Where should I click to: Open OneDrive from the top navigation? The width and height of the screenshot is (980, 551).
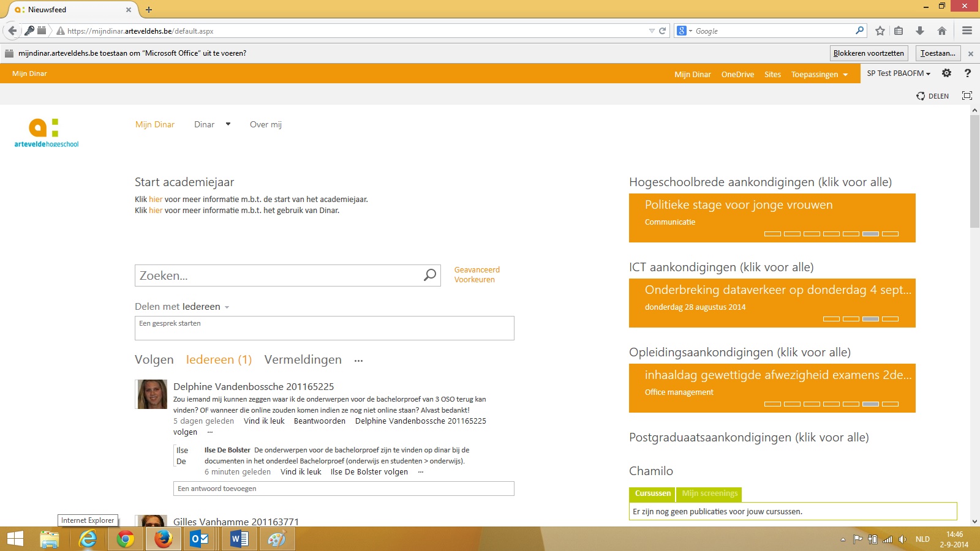[x=737, y=74]
